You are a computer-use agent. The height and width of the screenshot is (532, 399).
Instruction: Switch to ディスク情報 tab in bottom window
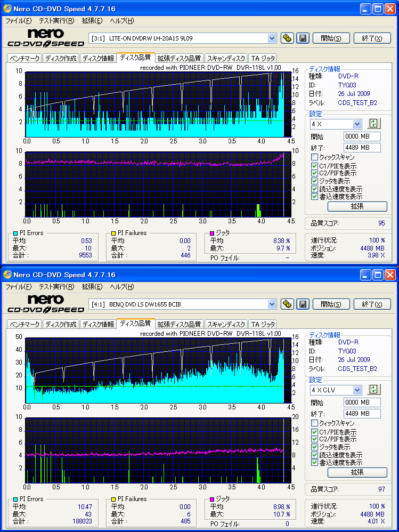99,324
